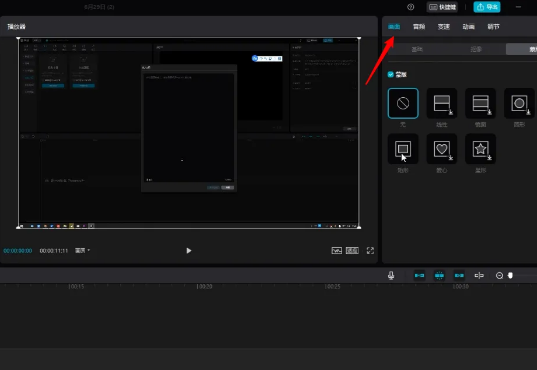Jump to 00:20 on timeline ruler
Screen dimensions: 537x370
pos(204,286)
